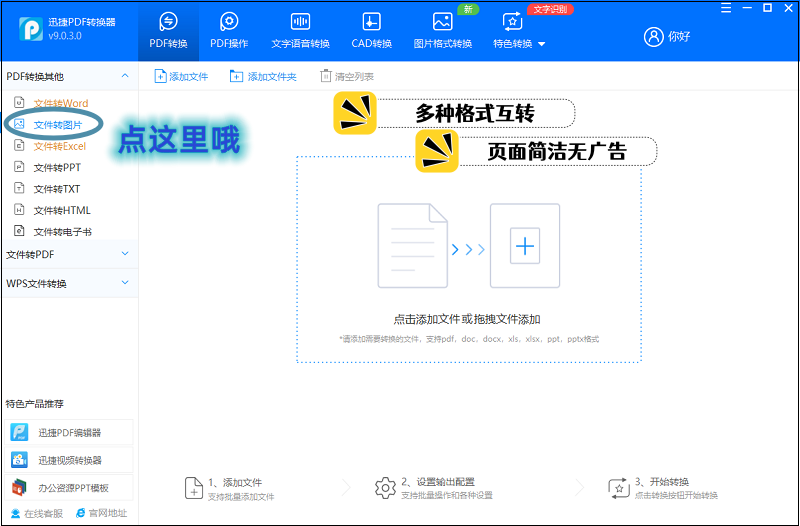Click the 特色转换 tab label
Screen dimensions: 800x526
pos(512,44)
